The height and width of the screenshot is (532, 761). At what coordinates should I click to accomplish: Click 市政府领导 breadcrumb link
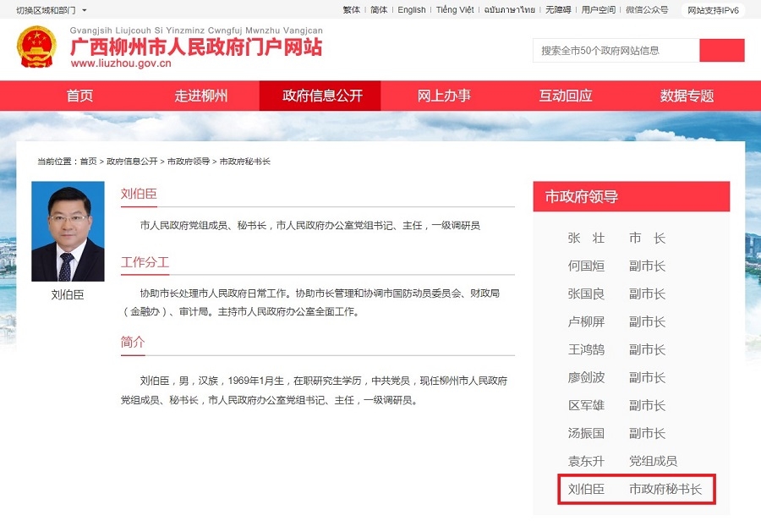[189, 162]
